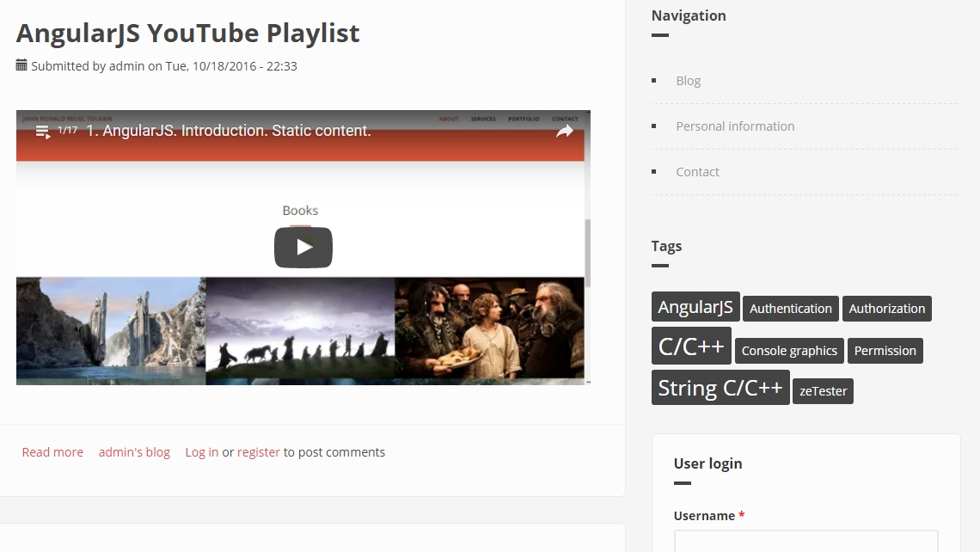
Task: Choose the Console graphics tag
Action: tap(789, 351)
